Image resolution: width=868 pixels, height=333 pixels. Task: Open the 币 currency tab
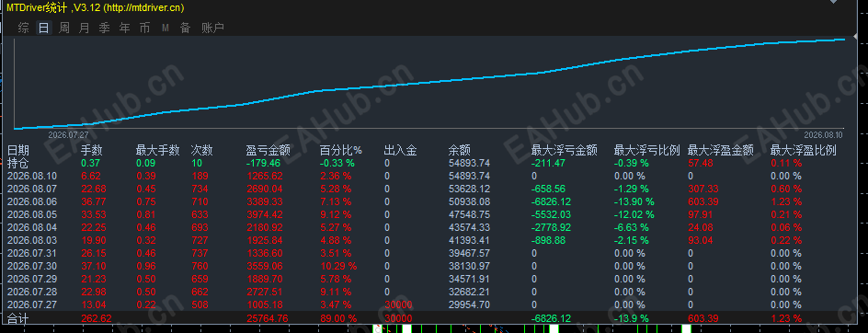(144, 28)
